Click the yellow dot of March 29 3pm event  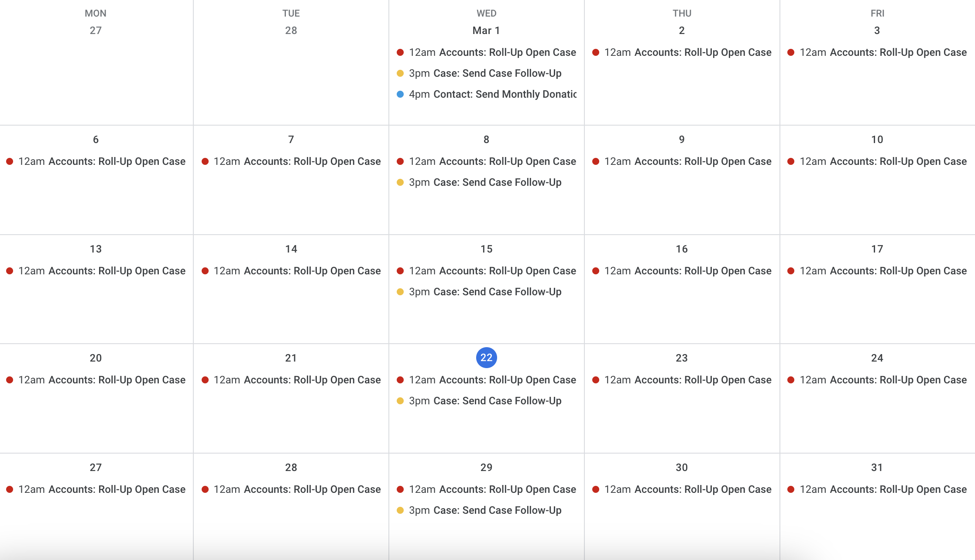[x=400, y=510]
